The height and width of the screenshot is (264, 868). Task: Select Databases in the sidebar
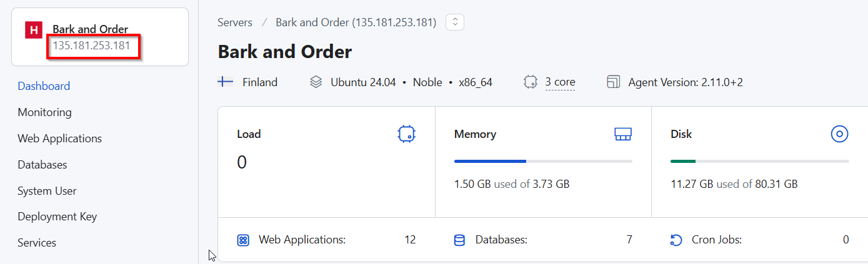[x=42, y=165]
